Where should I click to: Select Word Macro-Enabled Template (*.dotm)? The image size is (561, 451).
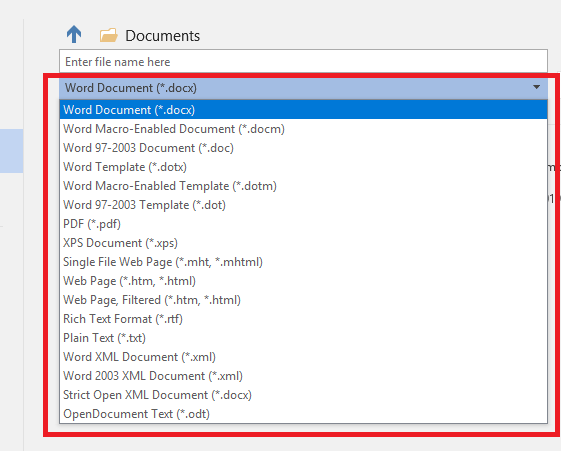(303, 186)
